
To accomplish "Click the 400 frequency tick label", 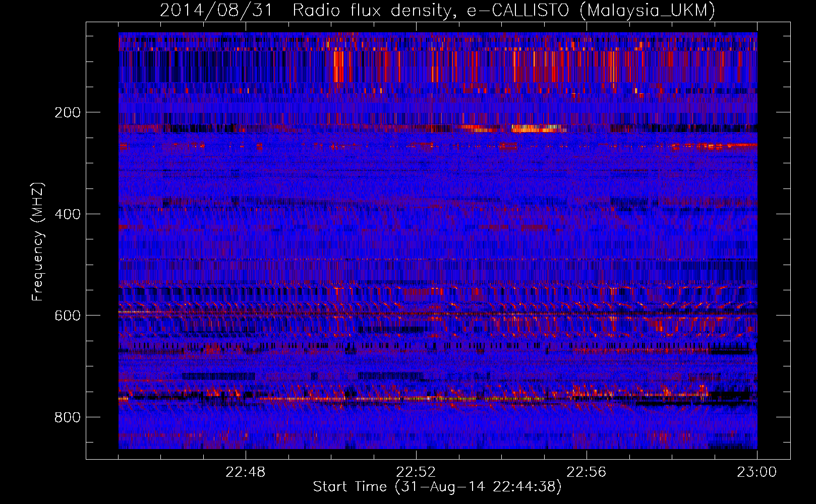I will pos(67,214).
